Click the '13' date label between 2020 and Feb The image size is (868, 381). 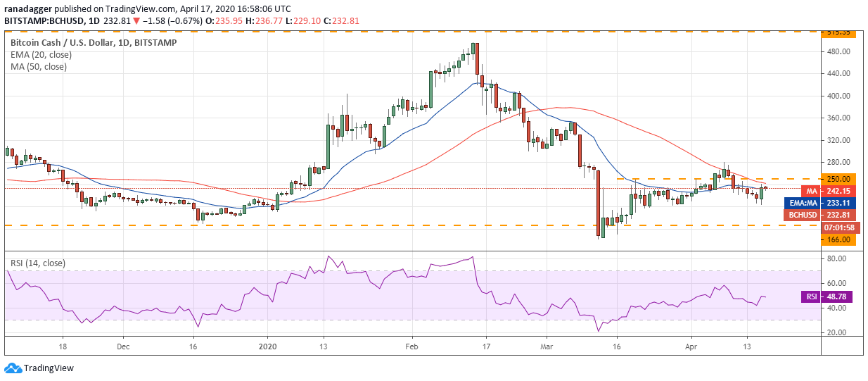pos(324,346)
